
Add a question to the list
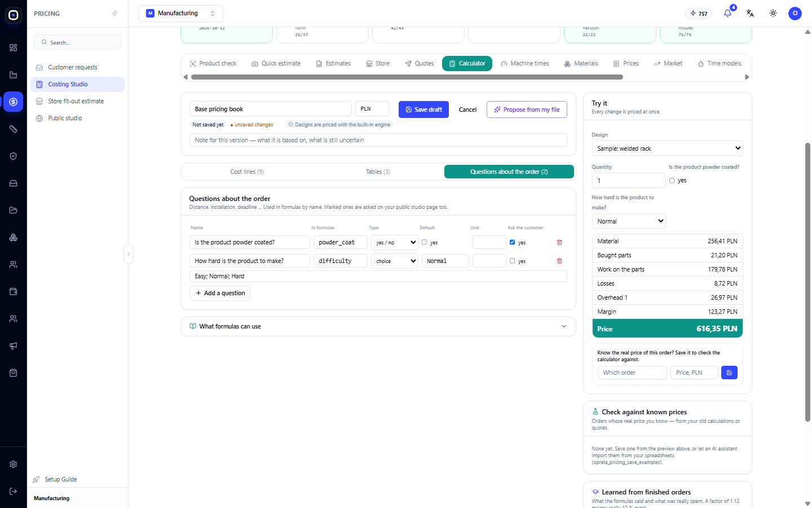click(x=220, y=293)
